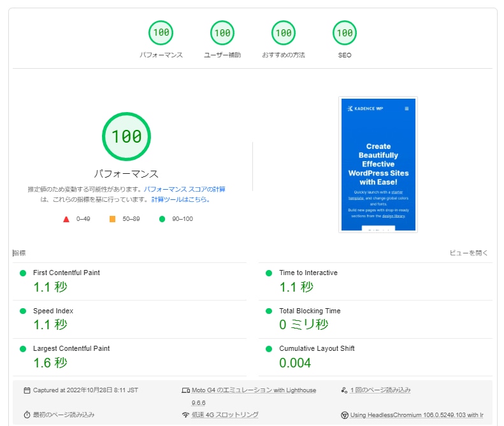This screenshot has width=504, height=426.
Task: Click the Lighthouse version 9.6.6 text
Action: pos(199,403)
